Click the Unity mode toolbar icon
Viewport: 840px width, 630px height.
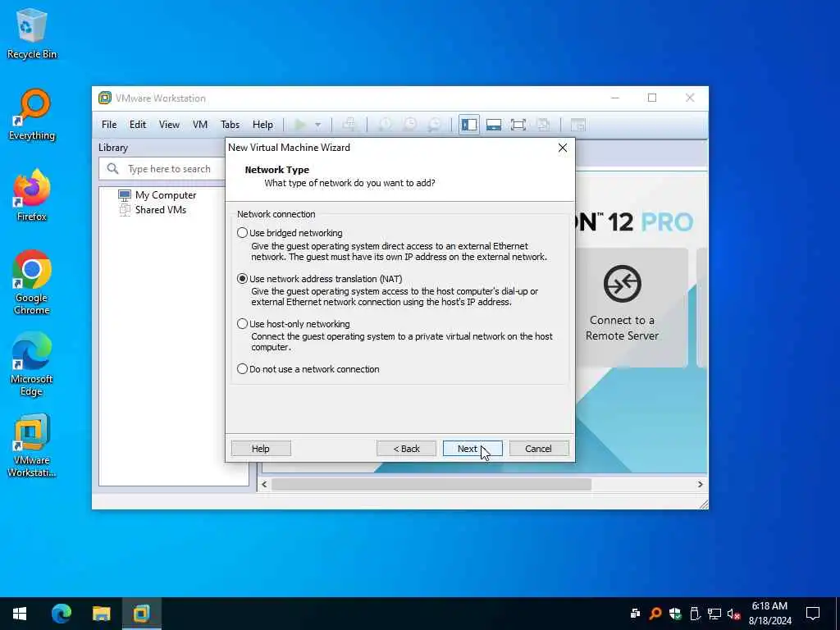tap(543, 125)
